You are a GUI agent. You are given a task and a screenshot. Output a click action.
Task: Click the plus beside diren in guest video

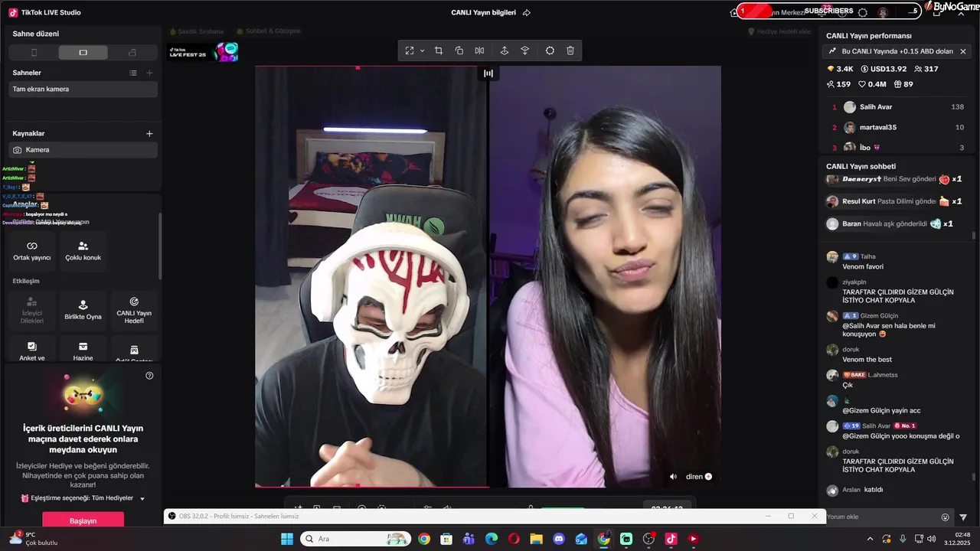708,477
